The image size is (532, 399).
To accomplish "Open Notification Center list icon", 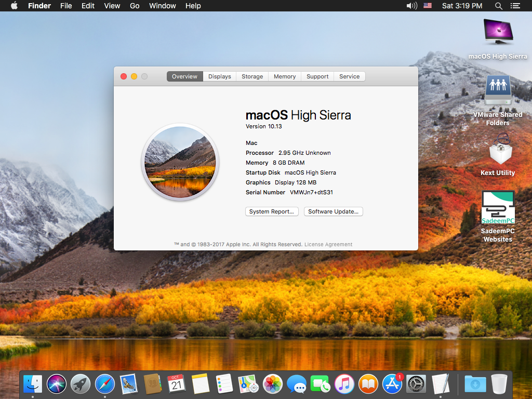I will (515, 6).
